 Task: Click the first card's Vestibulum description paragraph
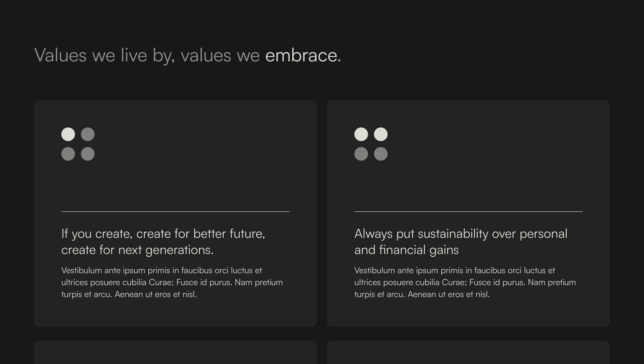(x=172, y=282)
